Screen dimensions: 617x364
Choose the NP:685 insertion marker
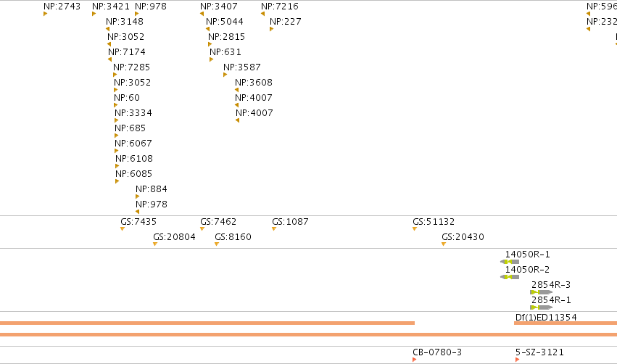(117, 136)
